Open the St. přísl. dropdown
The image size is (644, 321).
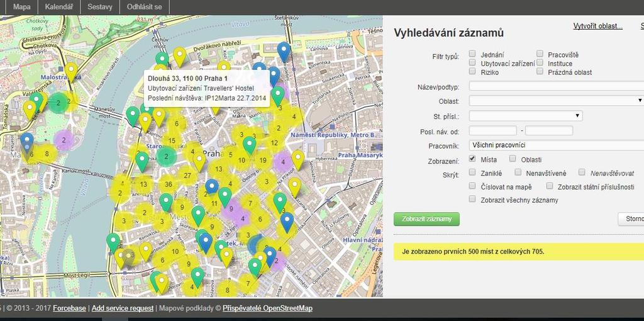click(526, 115)
